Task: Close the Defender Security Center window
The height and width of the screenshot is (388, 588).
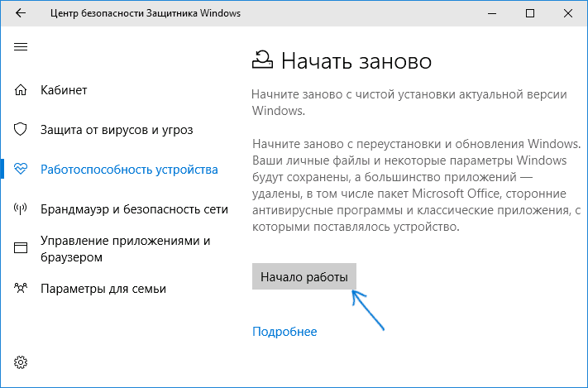Action: point(568,13)
